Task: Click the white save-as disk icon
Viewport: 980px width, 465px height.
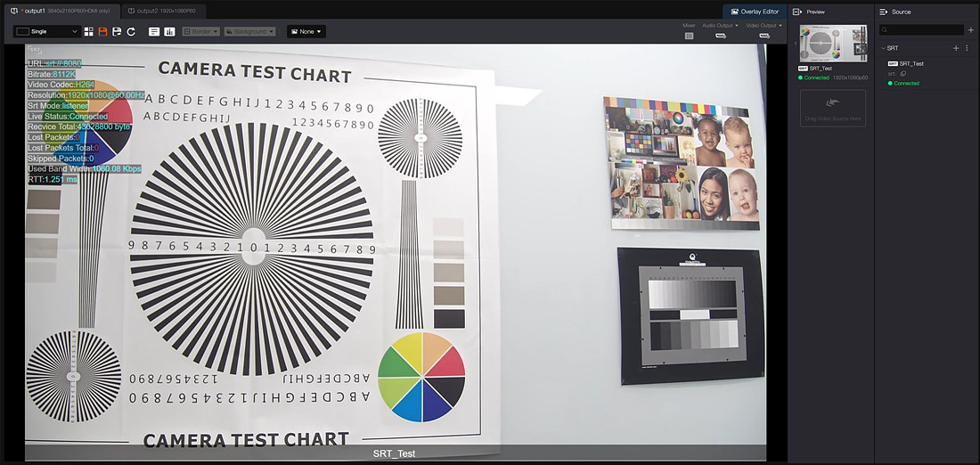Action: (x=117, y=31)
